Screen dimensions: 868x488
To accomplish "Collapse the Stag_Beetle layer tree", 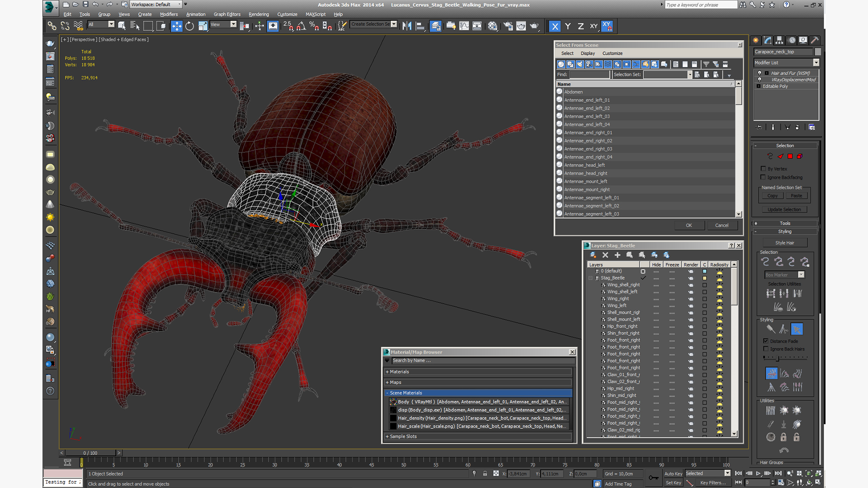I will click(x=590, y=278).
